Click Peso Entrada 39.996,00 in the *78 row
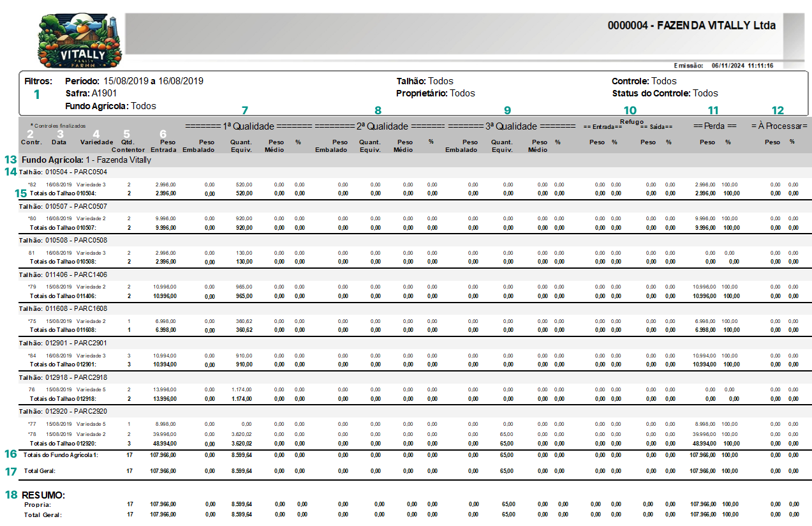The width and height of the screenshot is (812, 526). click(165, 434)
